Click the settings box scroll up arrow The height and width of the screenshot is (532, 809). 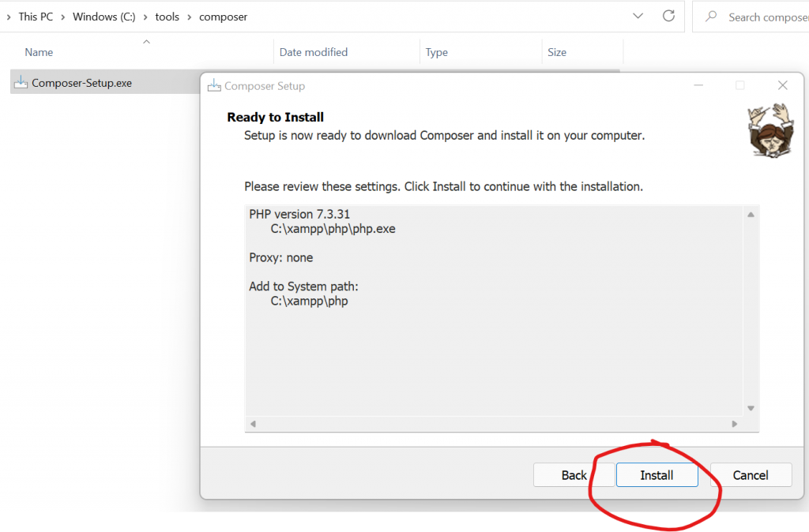point(751,215)
